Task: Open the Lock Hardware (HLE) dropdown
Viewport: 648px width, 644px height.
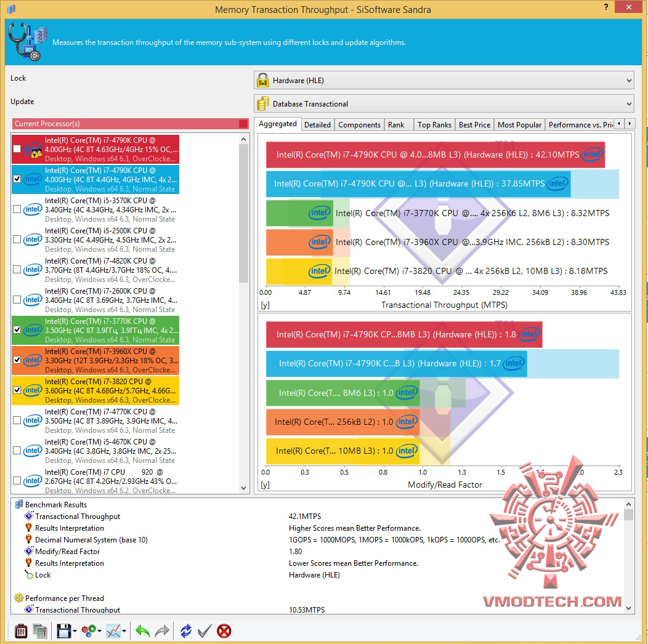Action: coord(444,80)
